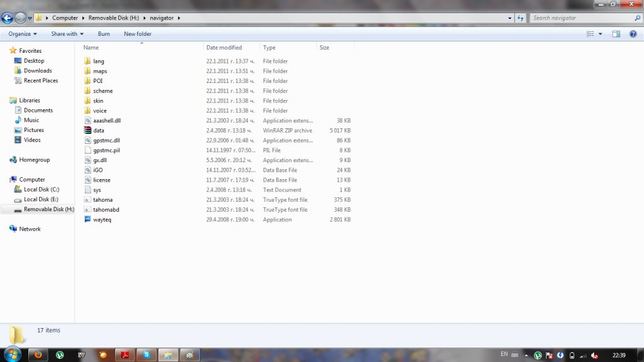Open the recent pages dropdown arrow
644x362 pixels.
click(x=30, y=18)
